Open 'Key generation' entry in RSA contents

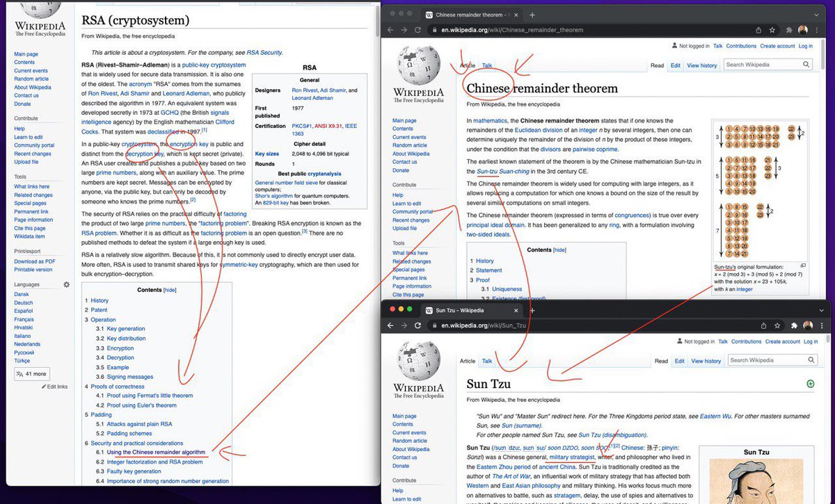click(126, 329)
